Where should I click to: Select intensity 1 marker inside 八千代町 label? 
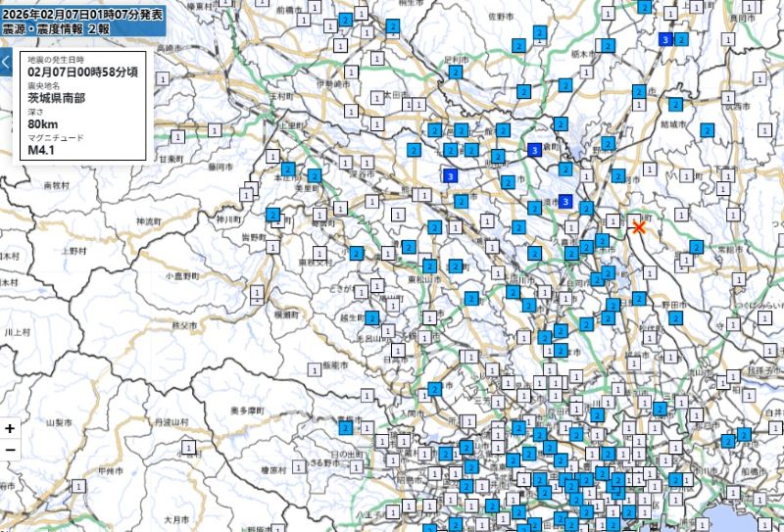(686, 175)
